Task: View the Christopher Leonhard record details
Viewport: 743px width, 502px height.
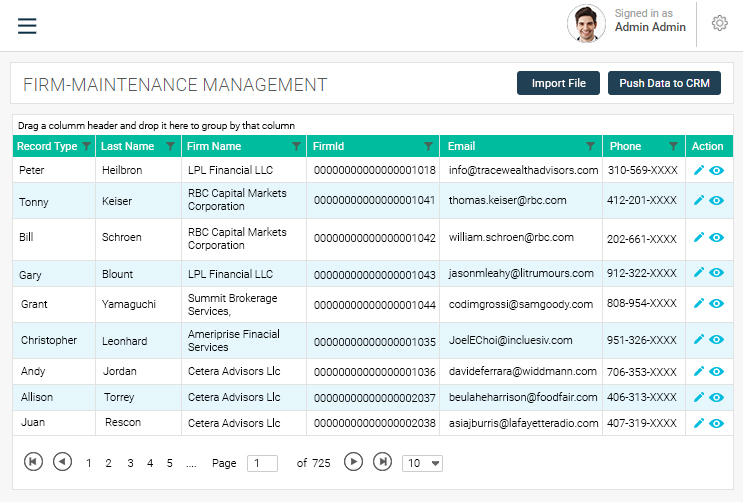Action: (x=716, y=339)
